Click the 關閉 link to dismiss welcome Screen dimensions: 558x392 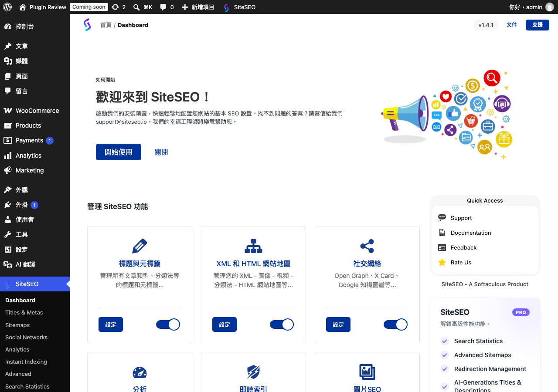coord(161,152)
